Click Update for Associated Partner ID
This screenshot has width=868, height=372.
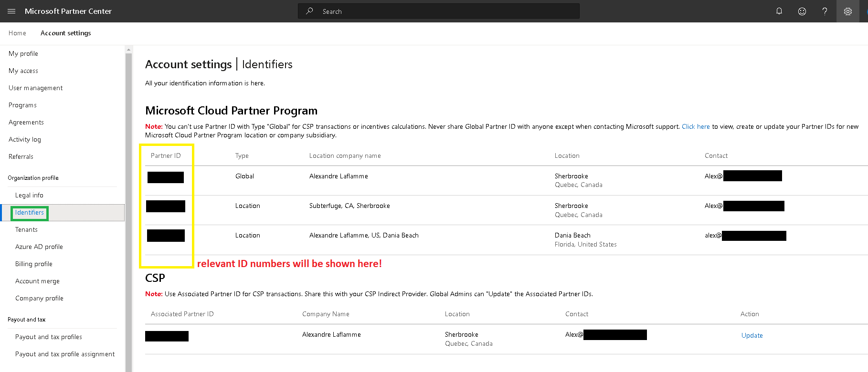pos(752,335)
